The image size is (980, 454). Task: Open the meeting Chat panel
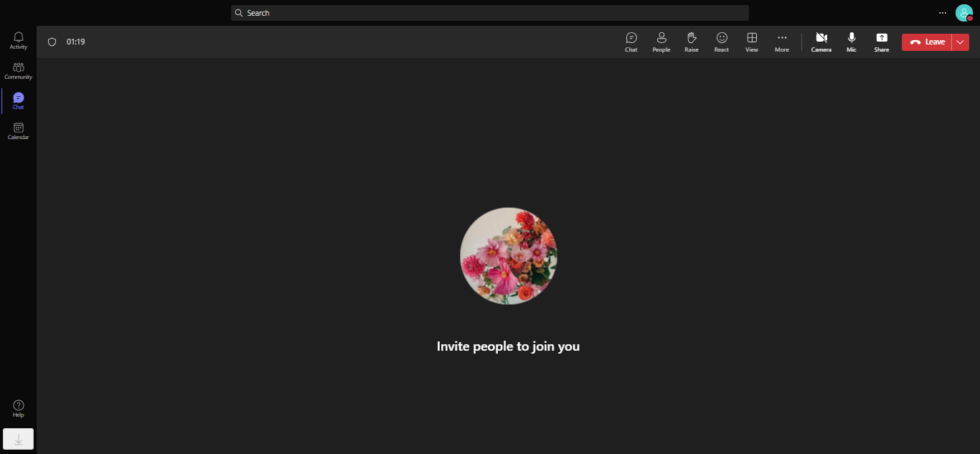[631, 42]
